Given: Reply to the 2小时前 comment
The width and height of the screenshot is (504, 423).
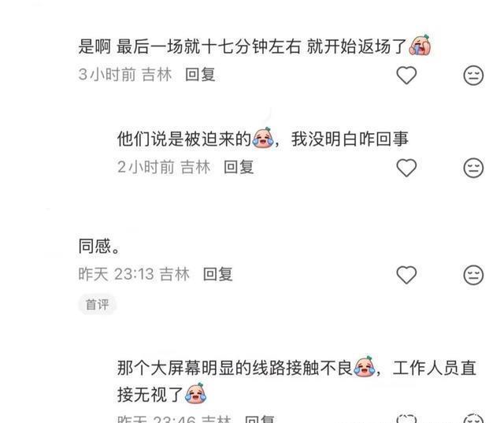Looking at the screenshot, I should tap(239, 167).
